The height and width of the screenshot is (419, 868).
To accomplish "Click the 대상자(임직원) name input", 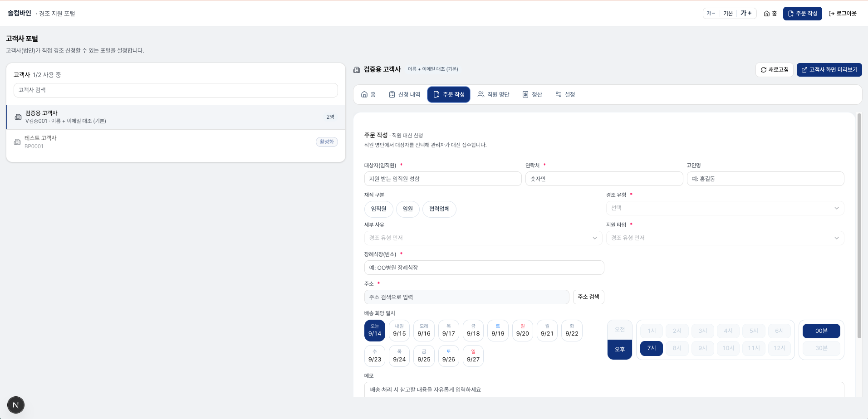I will 443,179.
